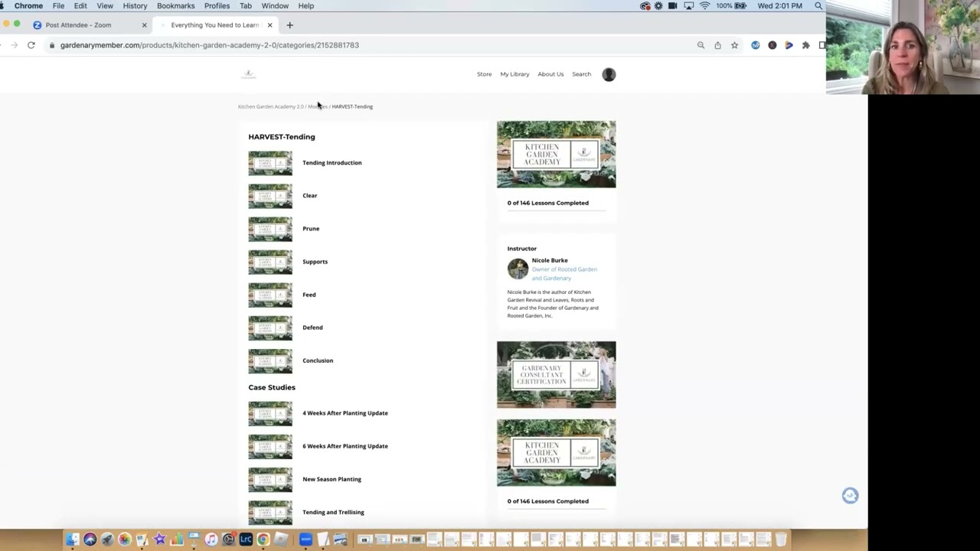Screen dimensions: 980x551
Task: Open new tab with plus icon
Action: click(289, 25)
